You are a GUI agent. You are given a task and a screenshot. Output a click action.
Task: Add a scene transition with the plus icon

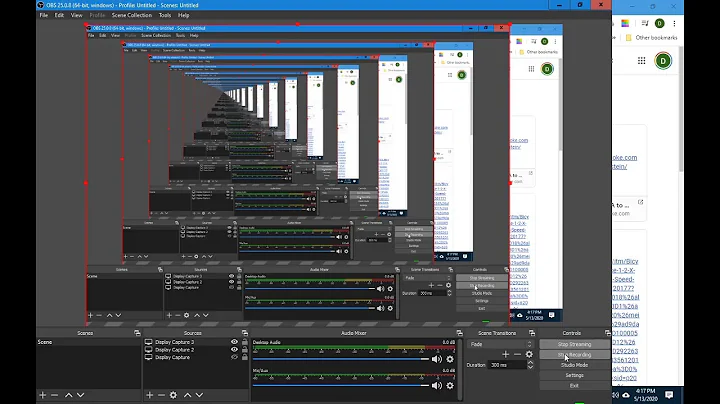coord(506,354)
